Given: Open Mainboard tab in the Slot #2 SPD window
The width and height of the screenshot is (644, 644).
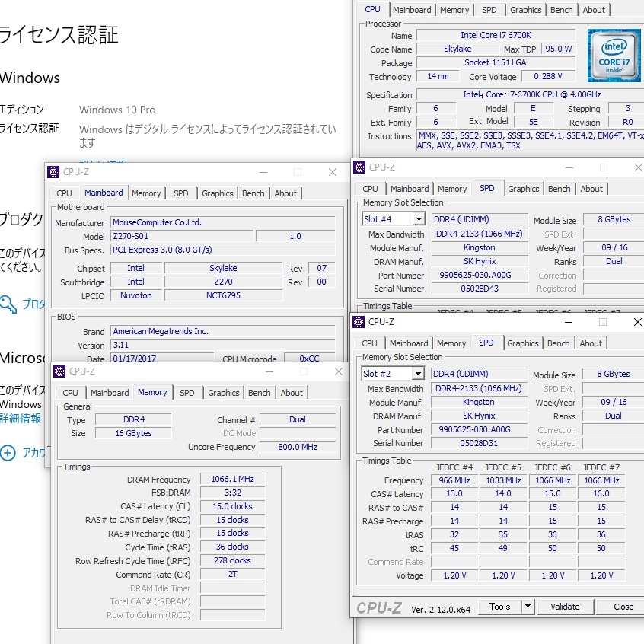Looking at the screenshot, I should (409, 343).
